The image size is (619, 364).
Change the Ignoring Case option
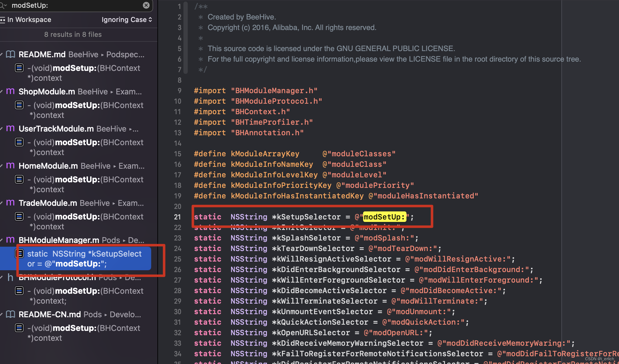127,19
